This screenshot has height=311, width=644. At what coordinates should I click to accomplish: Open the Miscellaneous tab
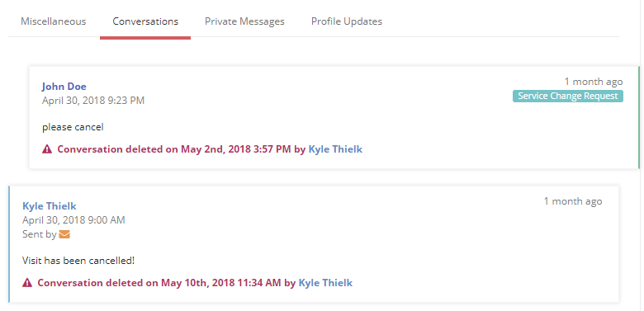pyautogui.click(x=54, y=21)
